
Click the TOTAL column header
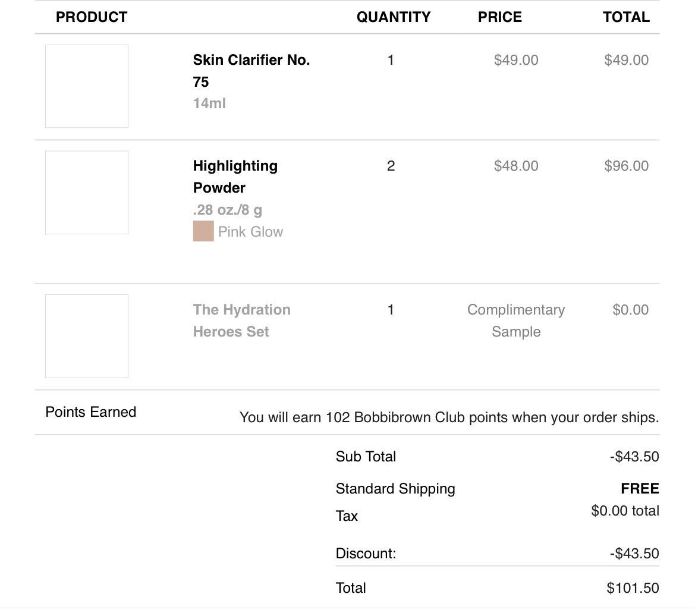coord(626,17)
